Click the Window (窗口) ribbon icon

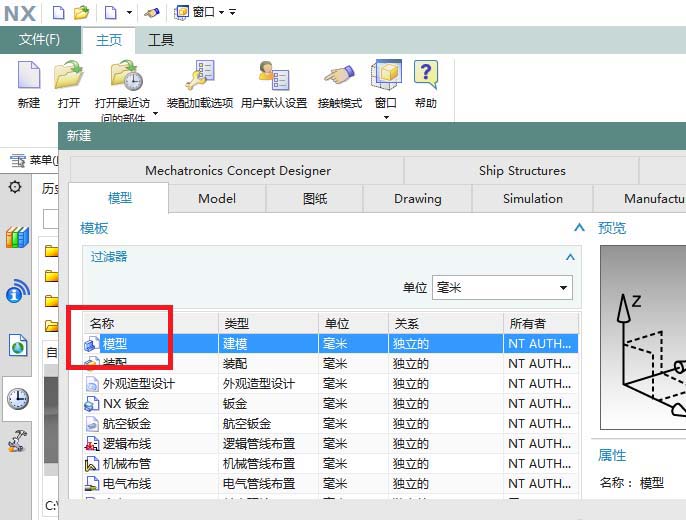[x=386, y=75]
